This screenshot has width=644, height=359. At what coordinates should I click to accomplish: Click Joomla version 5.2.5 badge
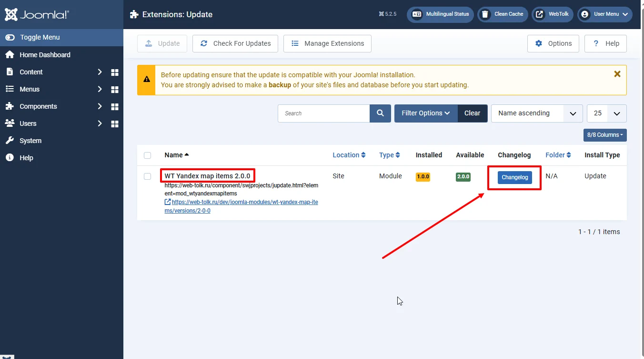388,14
